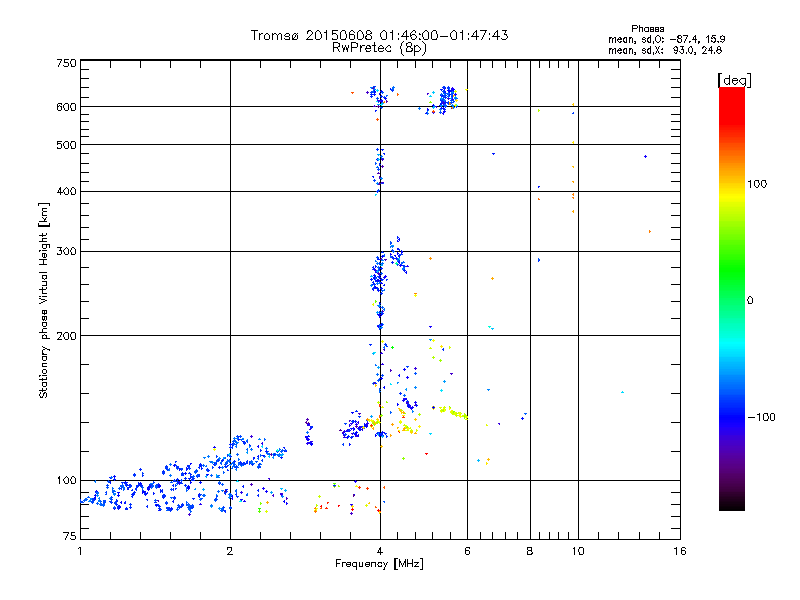Click the y-axis tick label '300'
This screenshot has height=600, width=800.
pyautogui.click(x=66, y=251)
